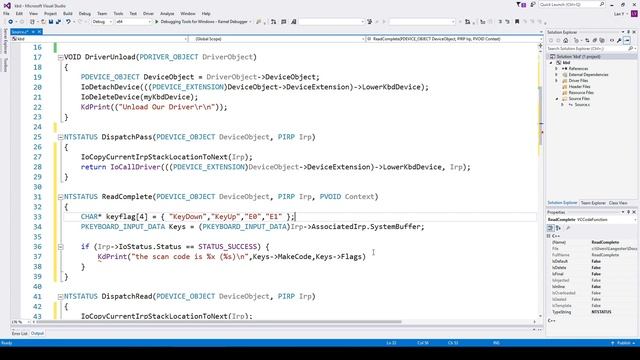Click the Properties wrench in Solution Explorer

pyautogui.click(x=619, y=40)
